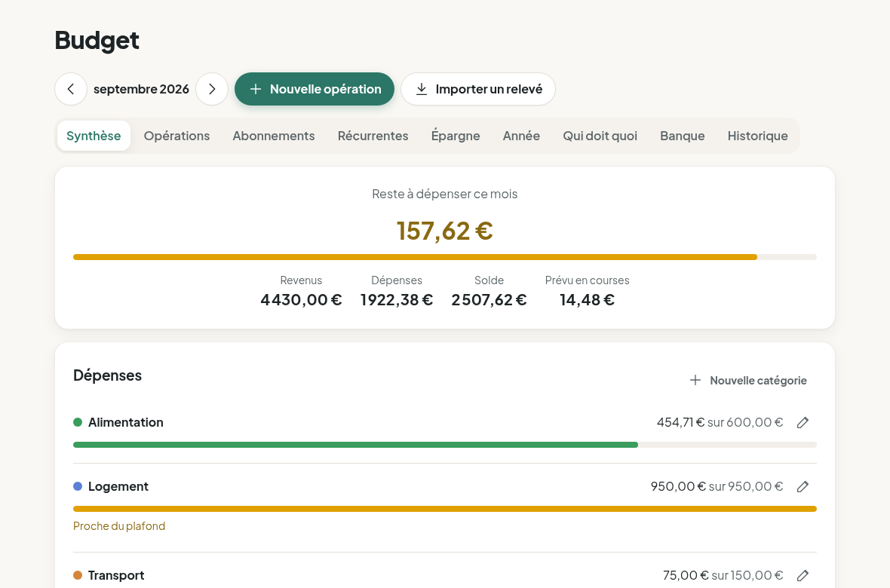Open the Récurrentes tab

tap(373, 136)
